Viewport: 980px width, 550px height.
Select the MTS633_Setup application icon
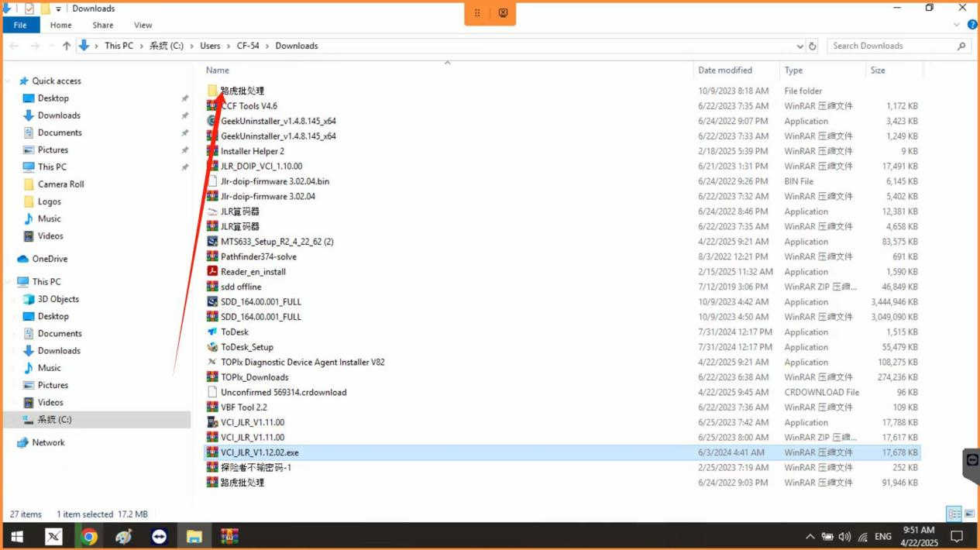[x=212, y=242]
